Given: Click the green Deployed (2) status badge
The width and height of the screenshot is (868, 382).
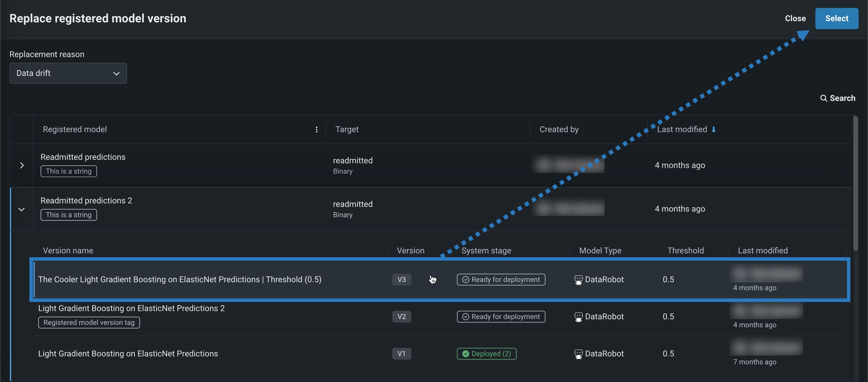Looking at the screenshot, I should (486, 354).
